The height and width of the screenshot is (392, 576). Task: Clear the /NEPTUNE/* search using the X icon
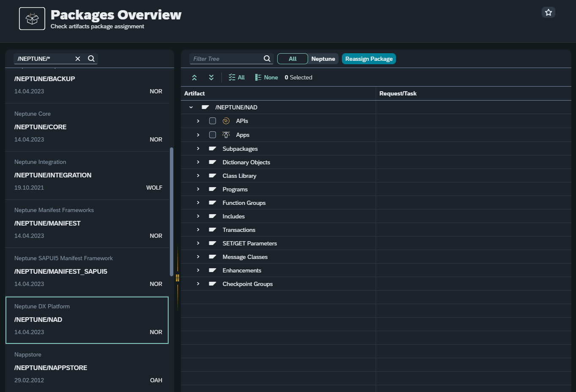point(78,59)
